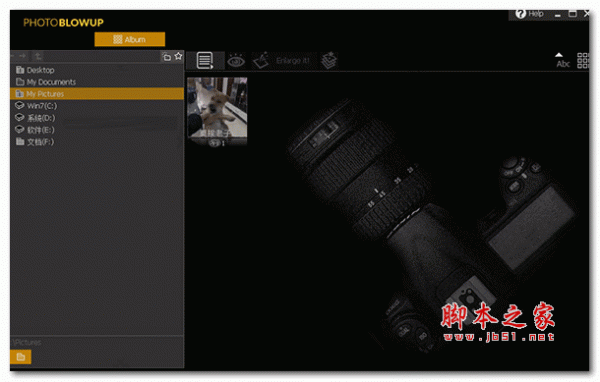
Task: Go forward with the right arrow
Action: 23,56
